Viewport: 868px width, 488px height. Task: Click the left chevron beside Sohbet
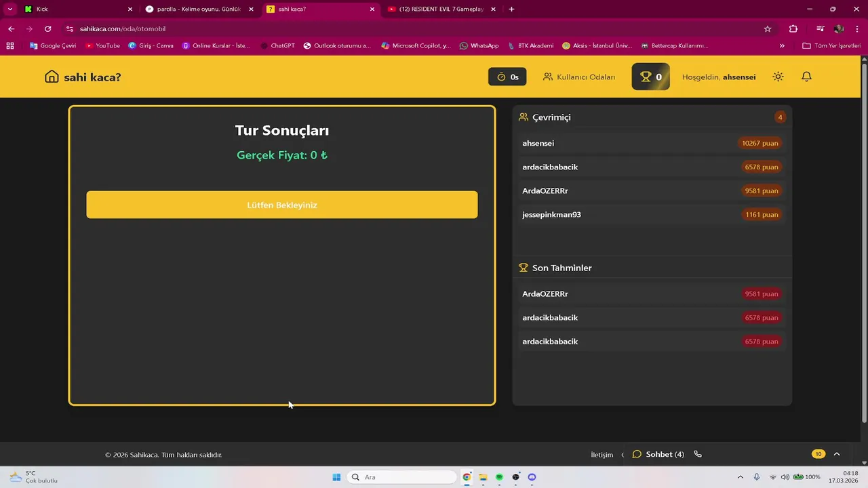(623, 454)
